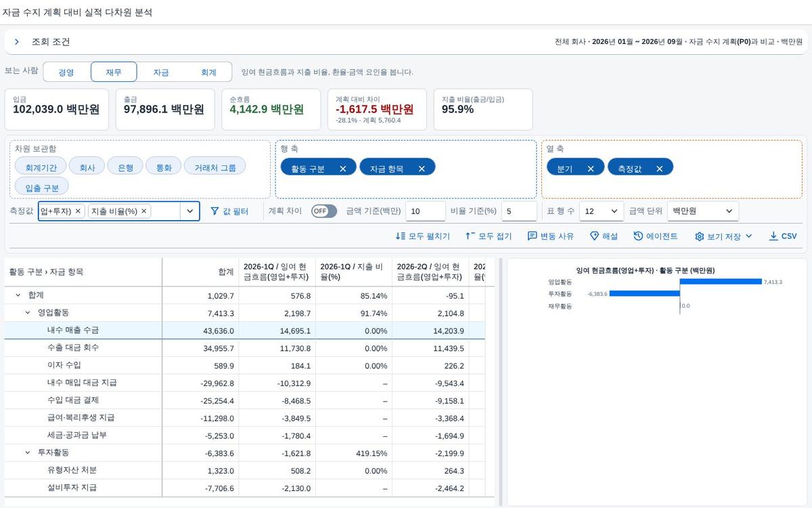Switch to the 경영 viewer tab
Image resolution: width=812 pixels, height=508 pixels.
pos(66,72)
